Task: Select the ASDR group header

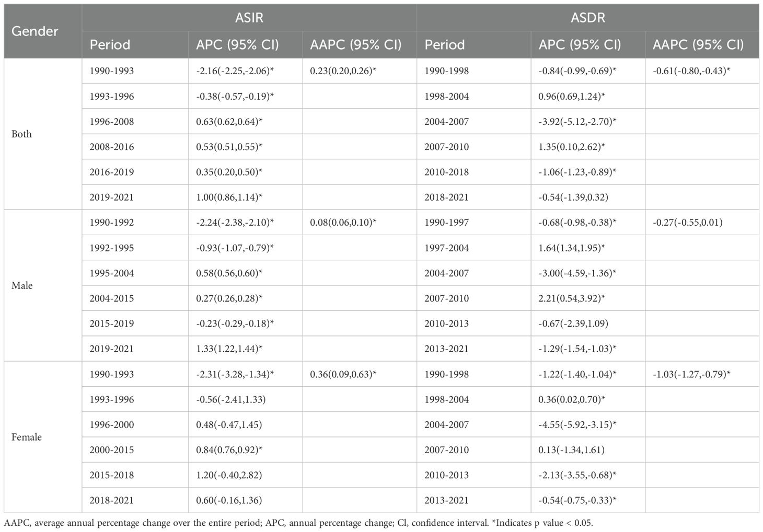Action: (x=587, y=18)
